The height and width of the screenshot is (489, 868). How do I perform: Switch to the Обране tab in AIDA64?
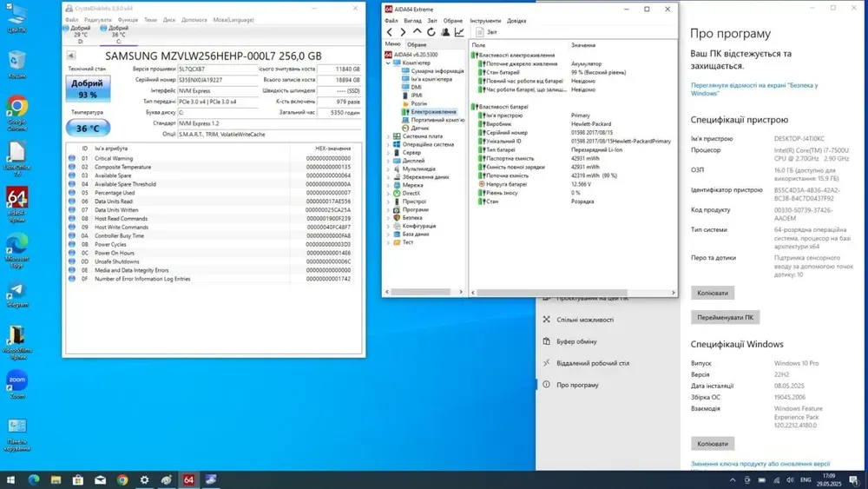(417, 44)
